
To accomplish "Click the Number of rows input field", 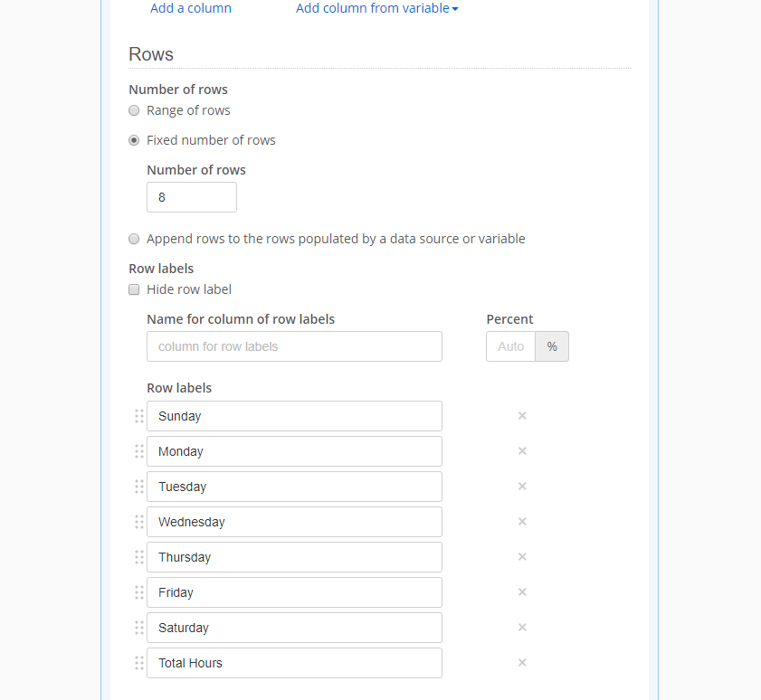I will [192, 197].
